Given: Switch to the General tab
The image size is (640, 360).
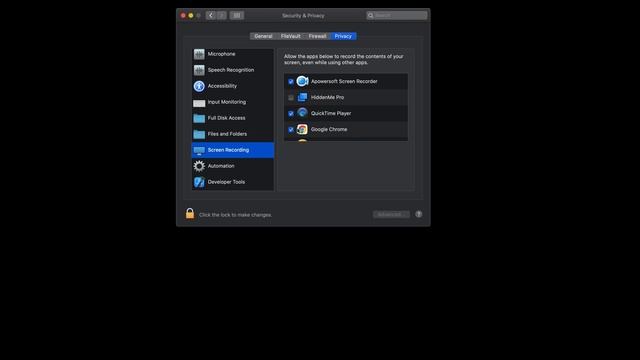Looking at the screenshot, I should coord(263,36).
